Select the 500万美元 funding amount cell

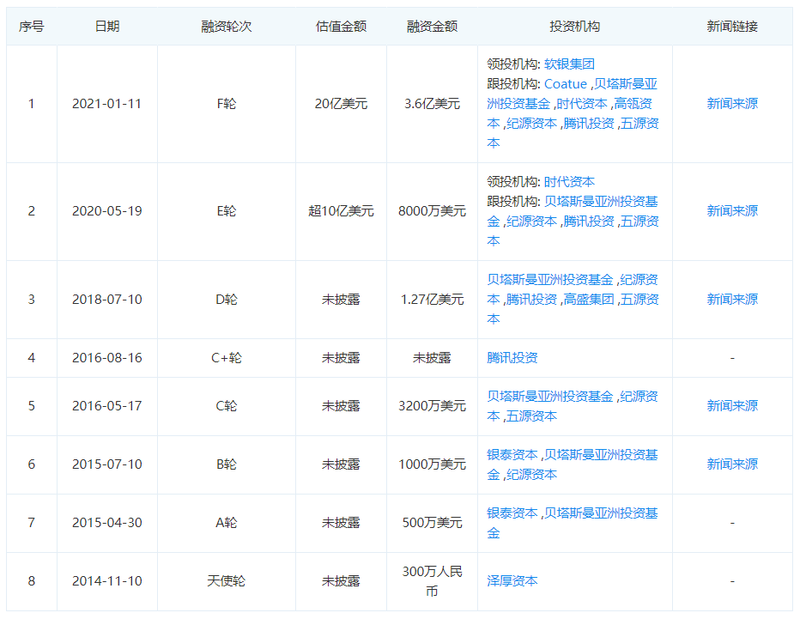pos(432,523)
